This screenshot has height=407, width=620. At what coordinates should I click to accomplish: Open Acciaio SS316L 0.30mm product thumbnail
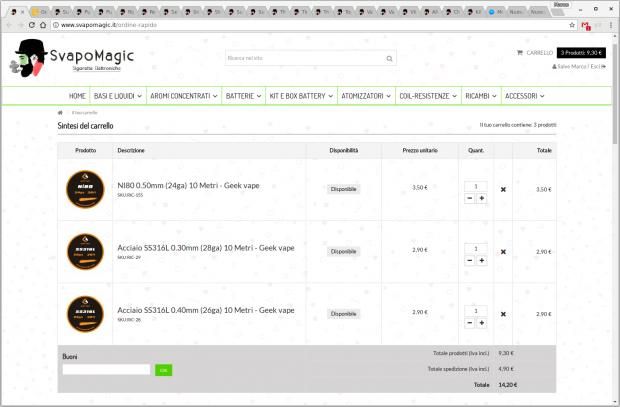point(85,252)
